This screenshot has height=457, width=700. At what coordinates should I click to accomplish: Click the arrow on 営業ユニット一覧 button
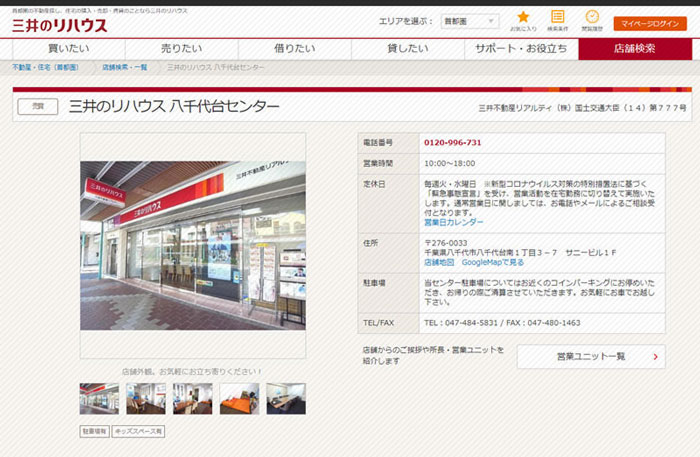[x=655, y=357]
